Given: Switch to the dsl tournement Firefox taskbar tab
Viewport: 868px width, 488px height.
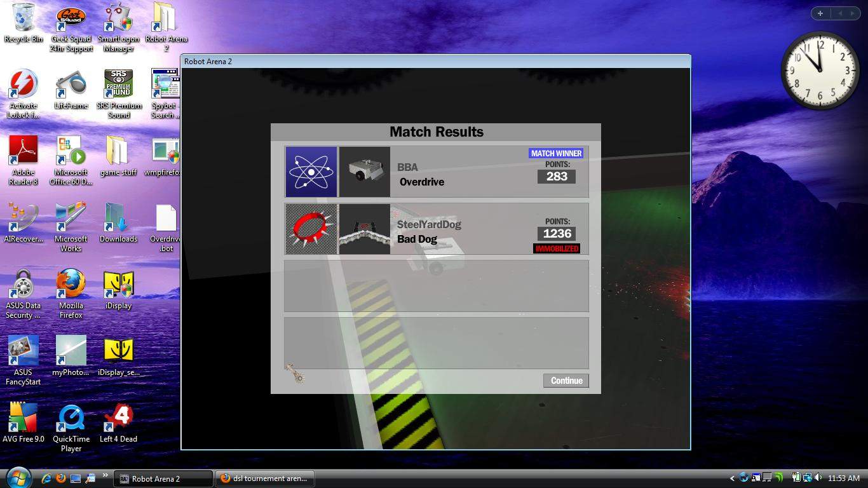Looking at the screenshot, I should click(x=264, y=478).
